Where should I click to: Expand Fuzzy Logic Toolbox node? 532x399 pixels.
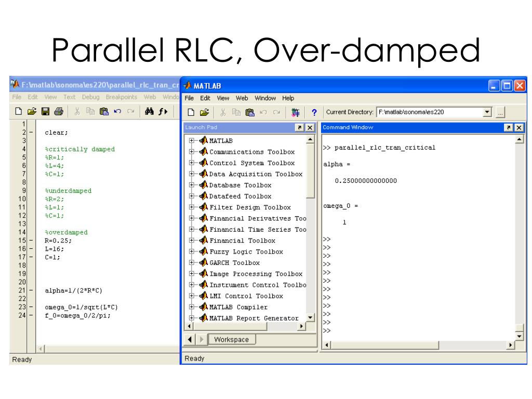[192, 251]
